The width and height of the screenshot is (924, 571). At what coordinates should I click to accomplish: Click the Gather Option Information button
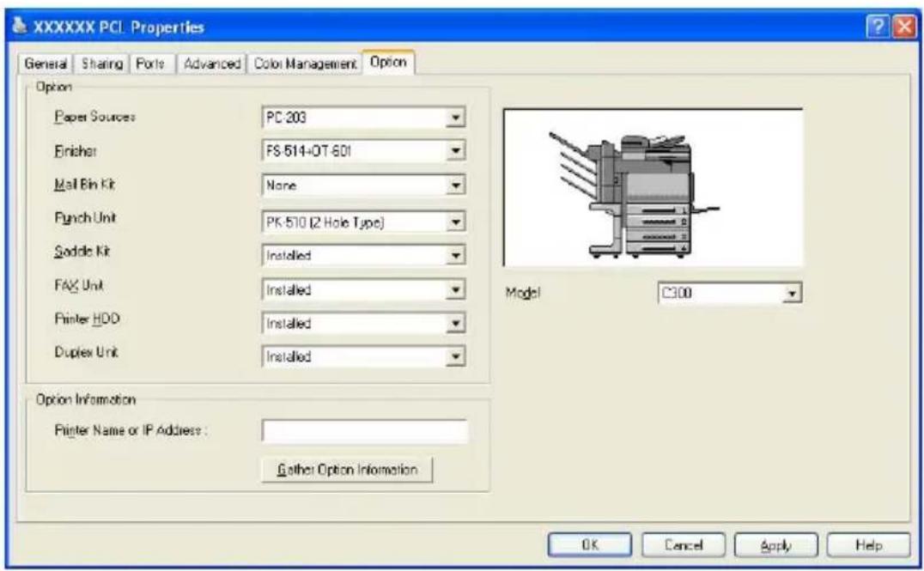click(x=347, y=470)
